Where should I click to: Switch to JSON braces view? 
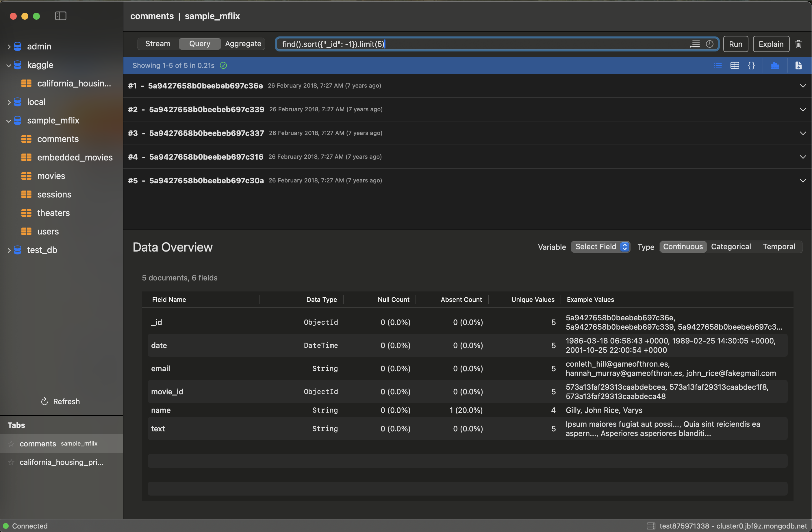[751, 66]
